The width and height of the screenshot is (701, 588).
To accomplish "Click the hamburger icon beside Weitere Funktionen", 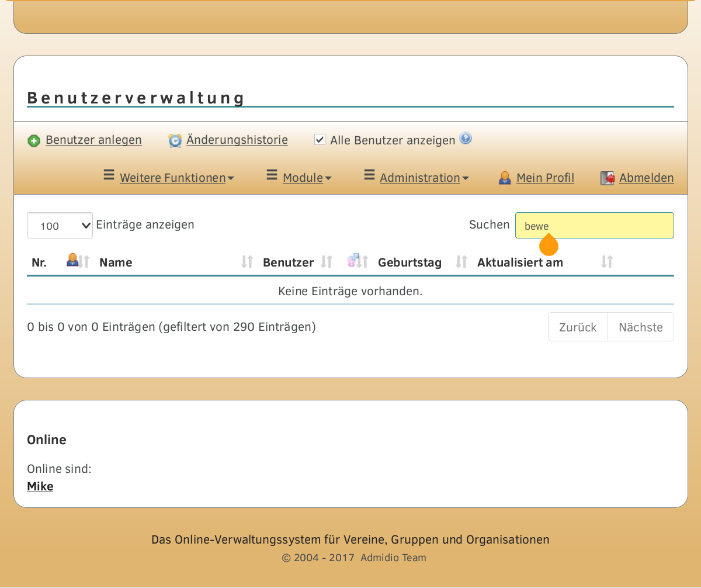I will (x=109, y=175).
